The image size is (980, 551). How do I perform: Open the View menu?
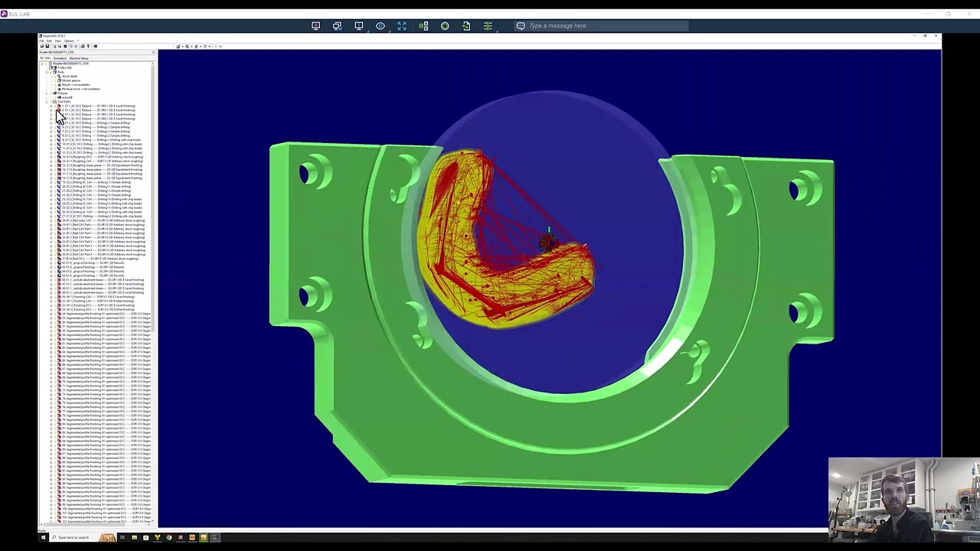tap(58, 41)
